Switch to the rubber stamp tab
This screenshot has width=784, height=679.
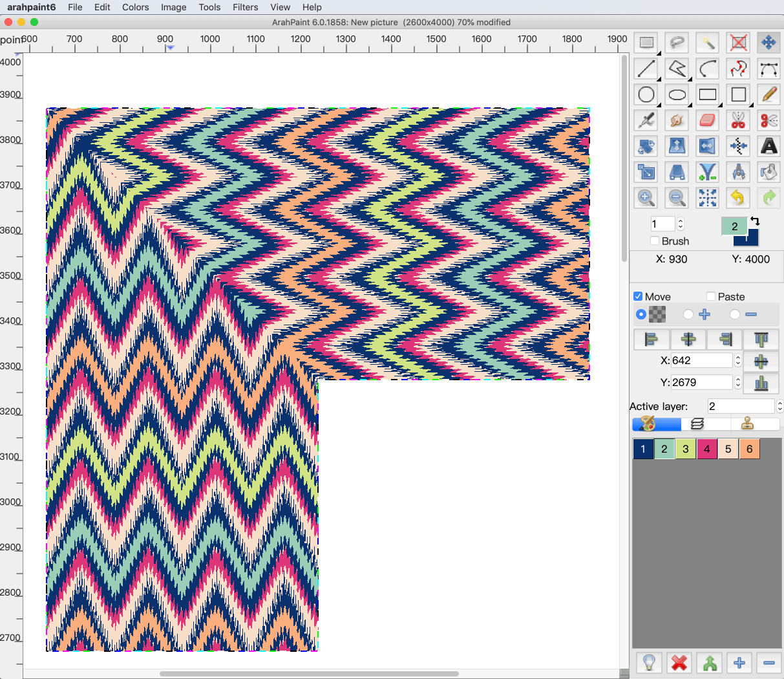(748, 424)
